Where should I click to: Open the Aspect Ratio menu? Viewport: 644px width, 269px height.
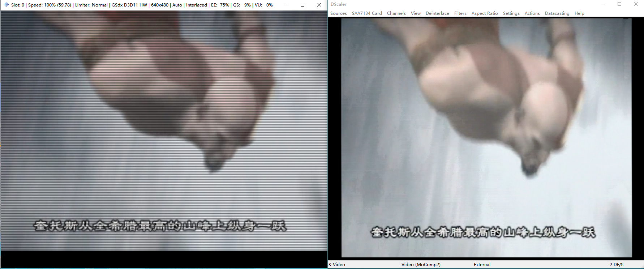(485, 13)
